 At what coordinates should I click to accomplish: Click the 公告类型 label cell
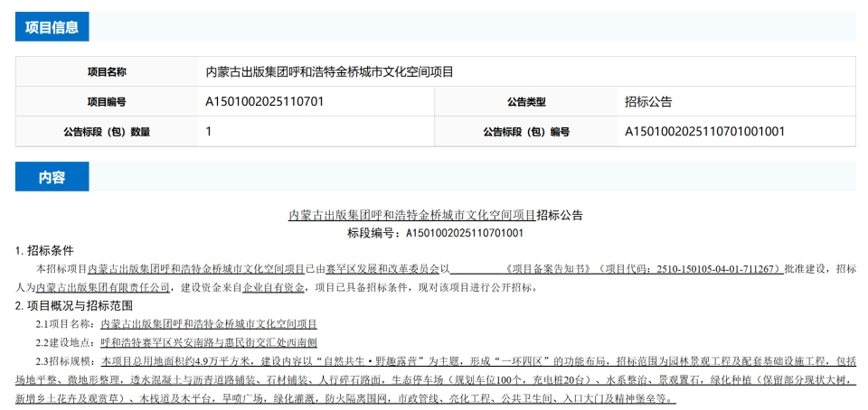point(526,102)
